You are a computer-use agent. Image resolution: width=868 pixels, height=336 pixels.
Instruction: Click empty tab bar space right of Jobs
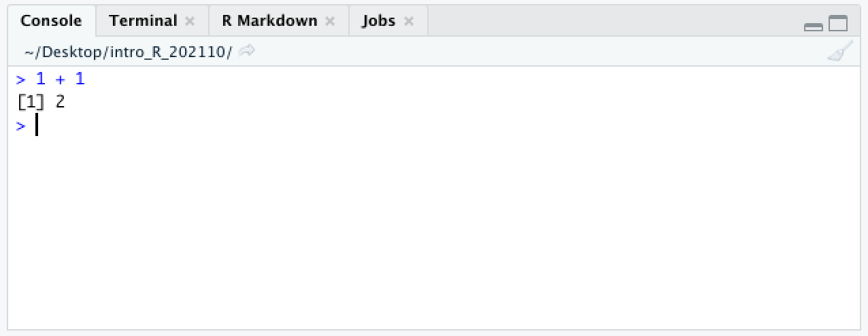[x=612, y=20]
